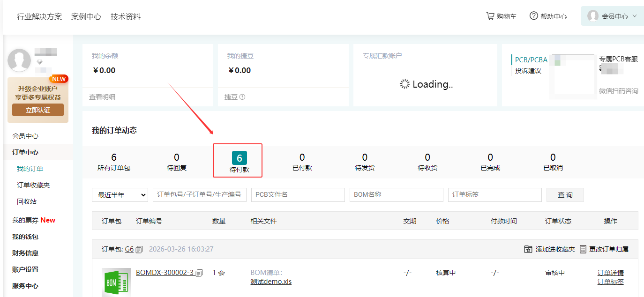Click the 查询 search button

565,195
